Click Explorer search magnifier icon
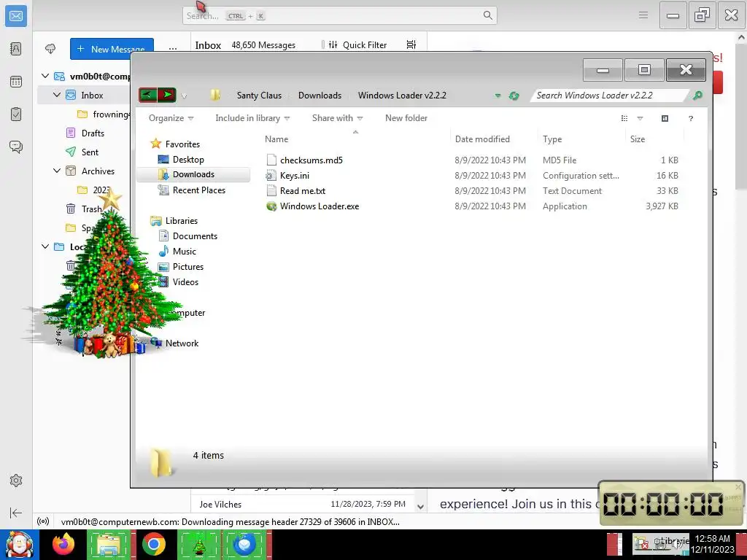Screen dimensions: 747x560 [697, 96]
